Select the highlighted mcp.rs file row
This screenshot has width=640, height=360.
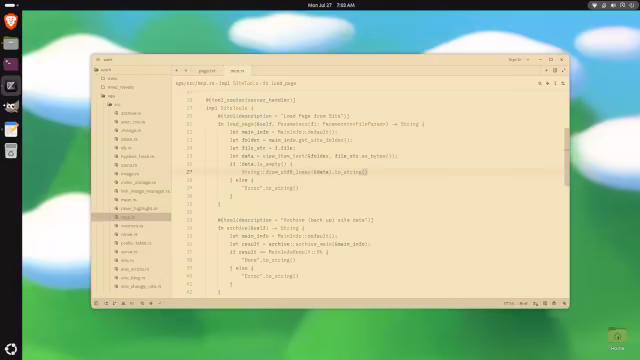pyautogui.click(x=131, y=217)
